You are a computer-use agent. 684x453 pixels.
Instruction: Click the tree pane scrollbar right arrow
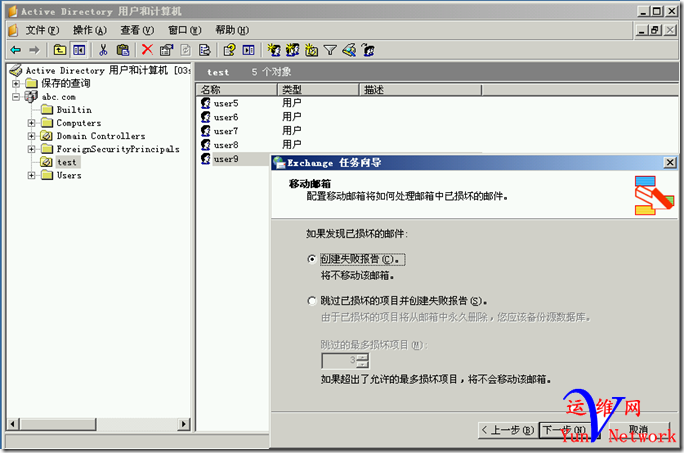pyautogui.click(x=184, y=424)
